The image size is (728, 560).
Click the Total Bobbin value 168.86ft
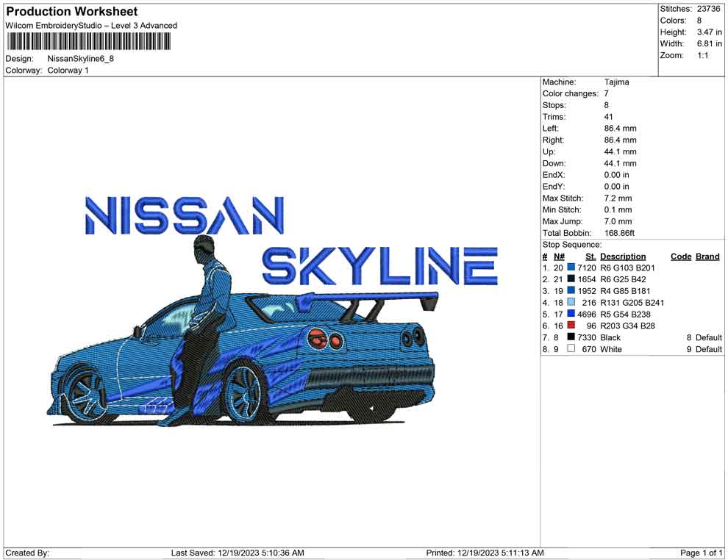coord(620,232)
